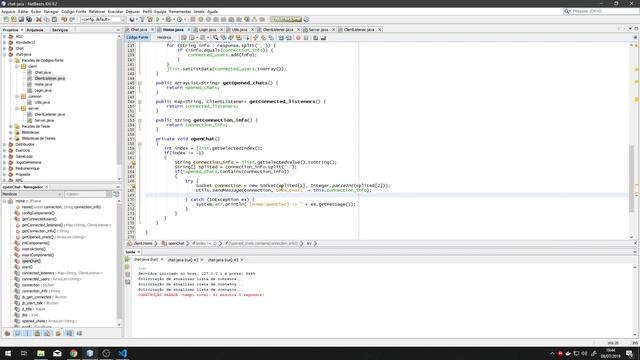Collapse fold at openChat method gutter
Screen dimensions: 640x360
(140, 144)
